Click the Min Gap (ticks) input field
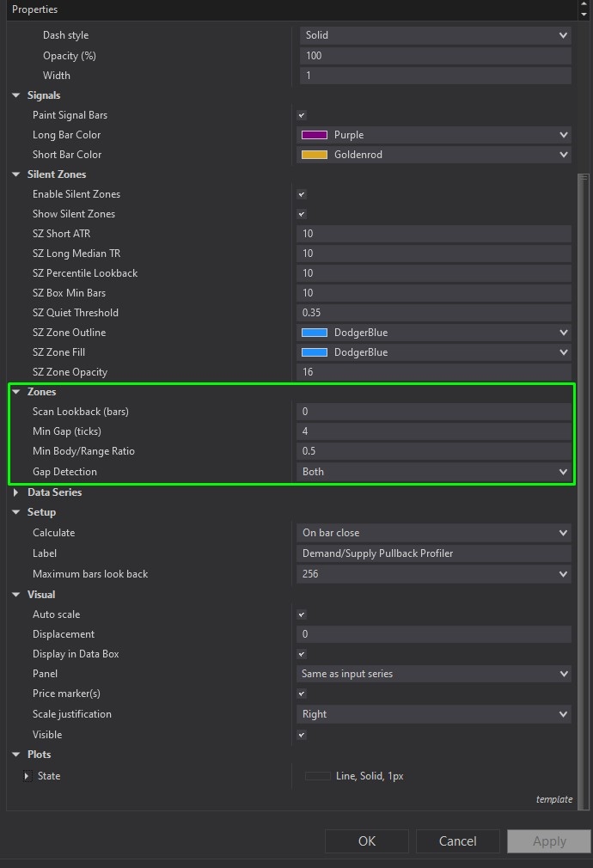This screenshot has height=868, width=593. (x=434, y=431)
